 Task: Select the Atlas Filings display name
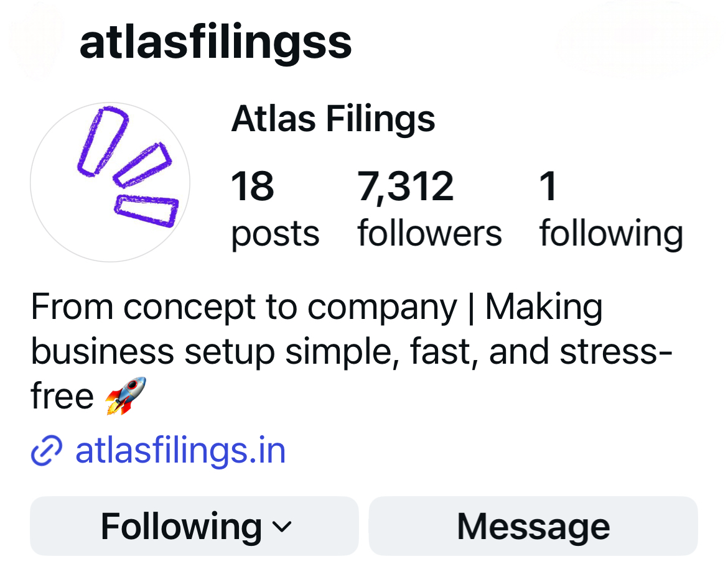click(x=333, y=119)
